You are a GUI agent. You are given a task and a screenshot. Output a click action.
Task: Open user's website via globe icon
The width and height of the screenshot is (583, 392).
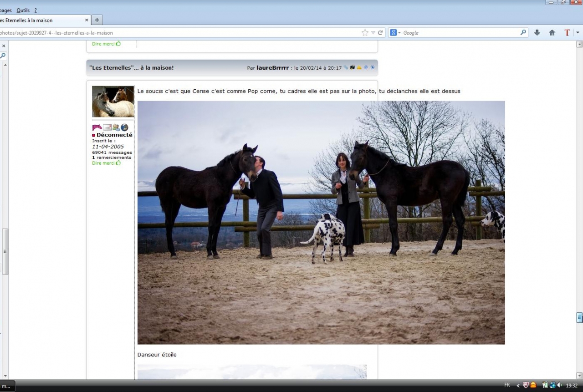[124, 127]
